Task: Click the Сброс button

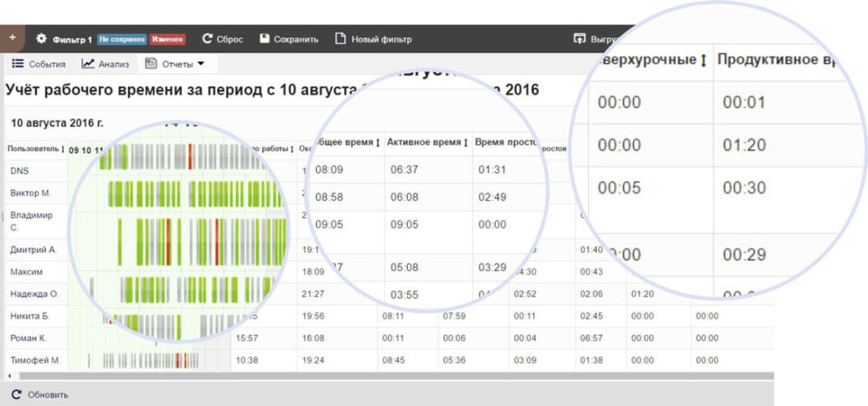Action: 223,39
